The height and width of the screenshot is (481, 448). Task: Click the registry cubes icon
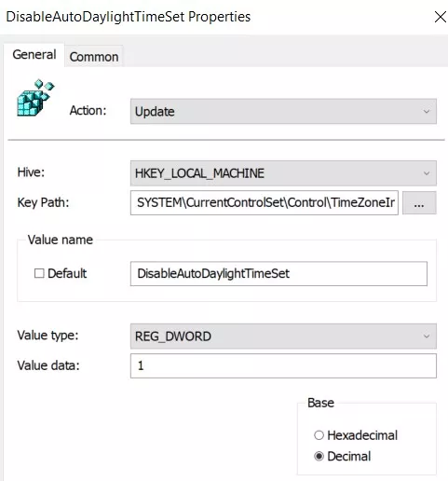coord(35,98)
